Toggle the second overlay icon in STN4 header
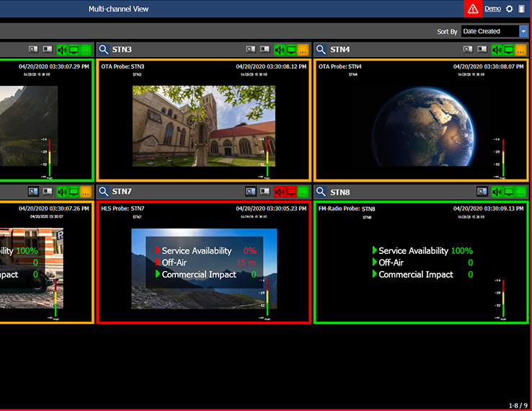The height and width of the screenshot is (411, 532). 482,50
